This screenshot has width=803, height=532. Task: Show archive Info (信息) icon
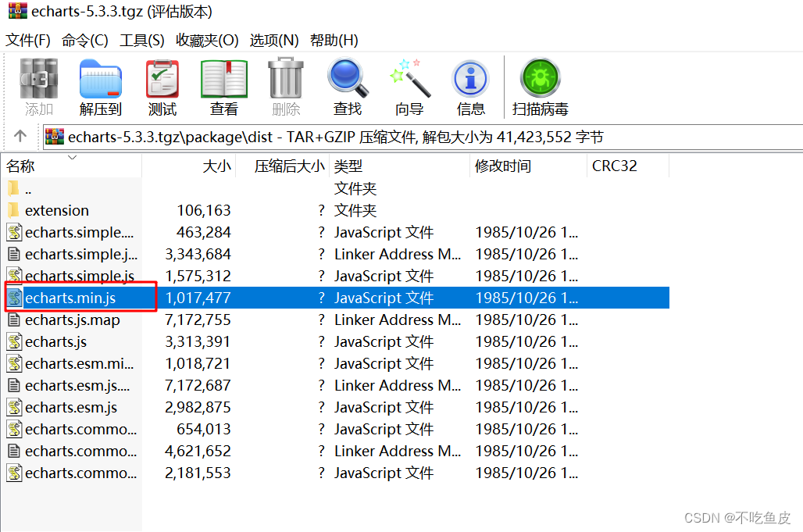point(471,78)
